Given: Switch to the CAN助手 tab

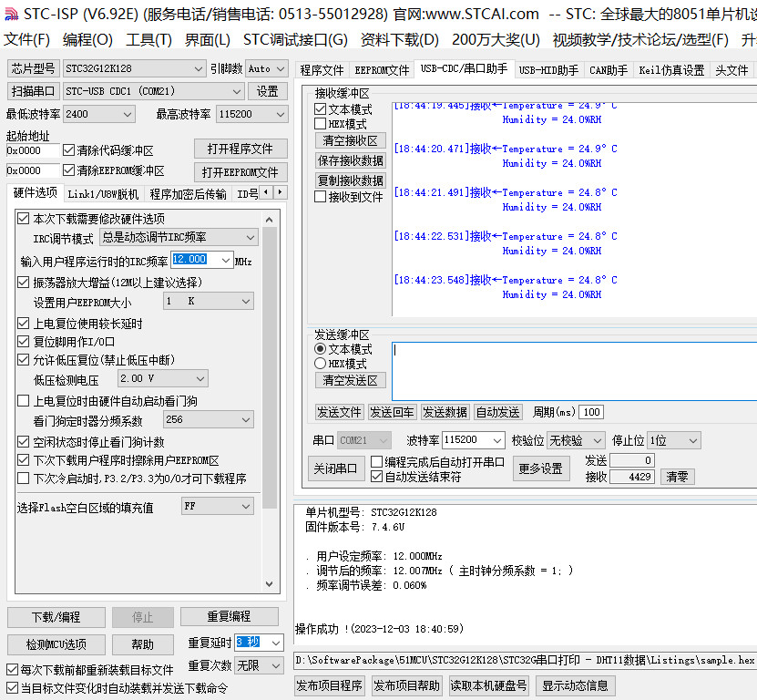Looking at the screenshot, I should click(609, 70).
